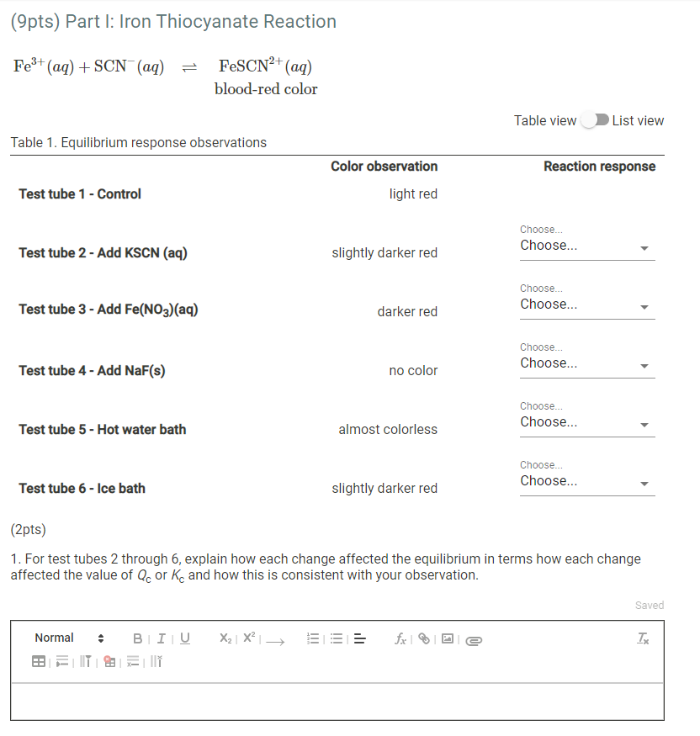
Task: Click the 'Color observation' column header
Action: (x=384, y=167)
